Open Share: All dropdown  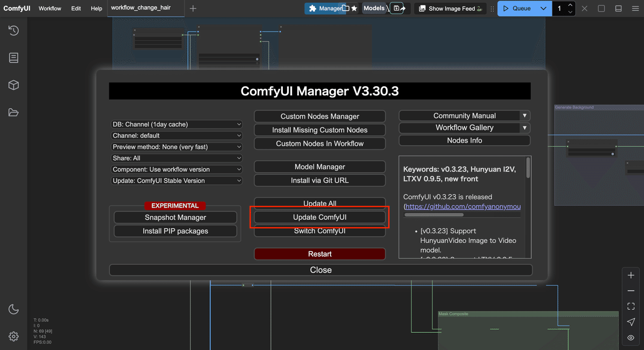177,158
